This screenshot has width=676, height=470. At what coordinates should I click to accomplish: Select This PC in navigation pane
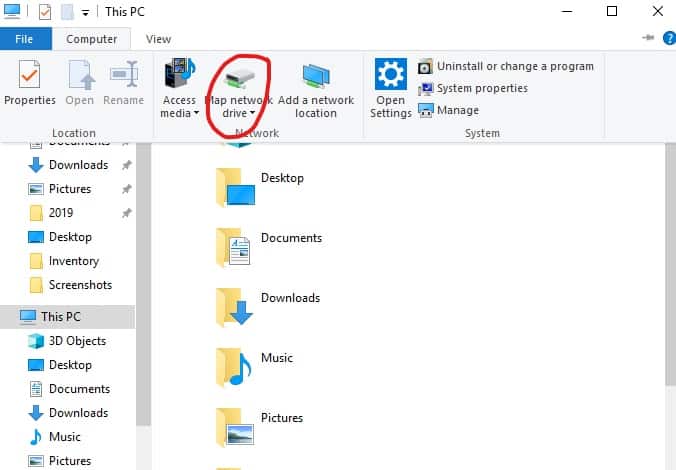(68, 316)
